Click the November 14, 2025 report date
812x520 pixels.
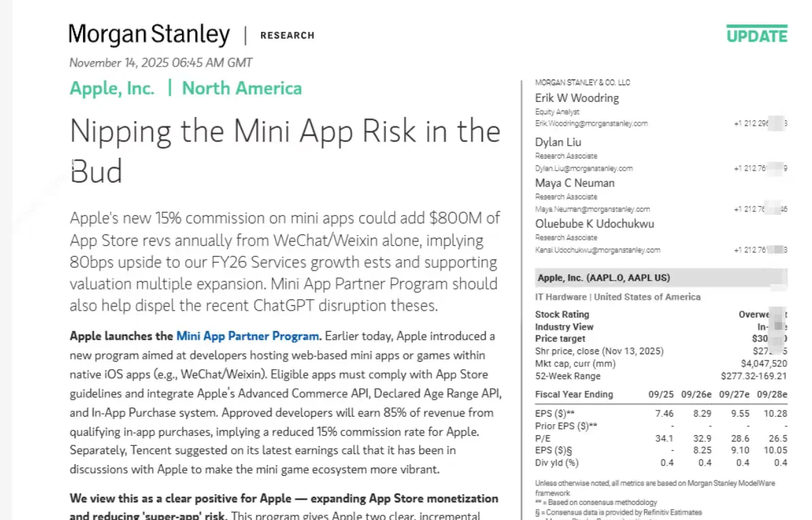pos(160,63)
